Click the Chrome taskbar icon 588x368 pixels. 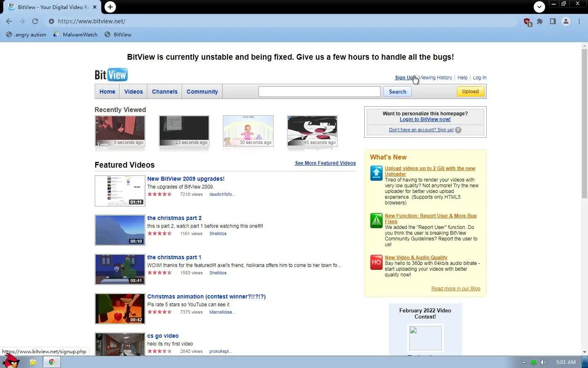click(52, 362)
